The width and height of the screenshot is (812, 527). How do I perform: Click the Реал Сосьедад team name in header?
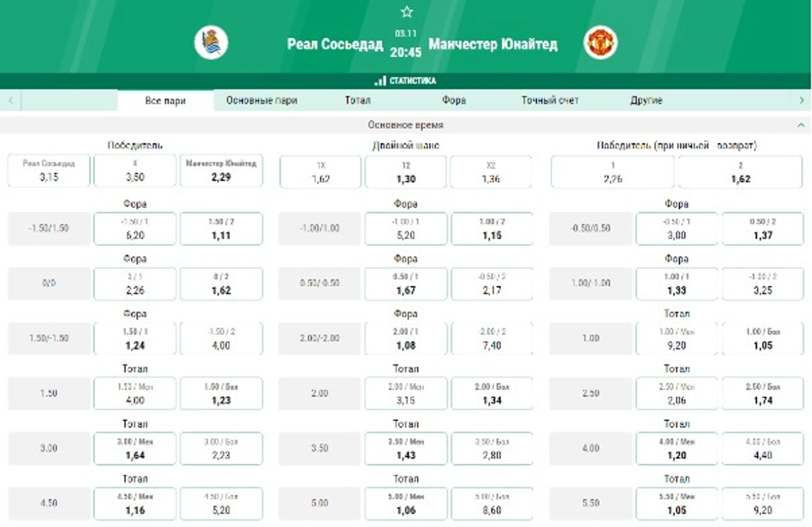click(x=335, y=44)
